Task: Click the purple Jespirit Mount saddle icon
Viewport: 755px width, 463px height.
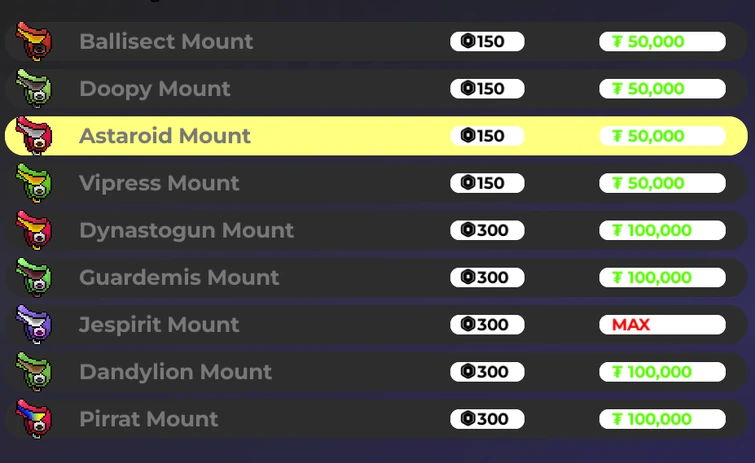Action: (35, 324)
